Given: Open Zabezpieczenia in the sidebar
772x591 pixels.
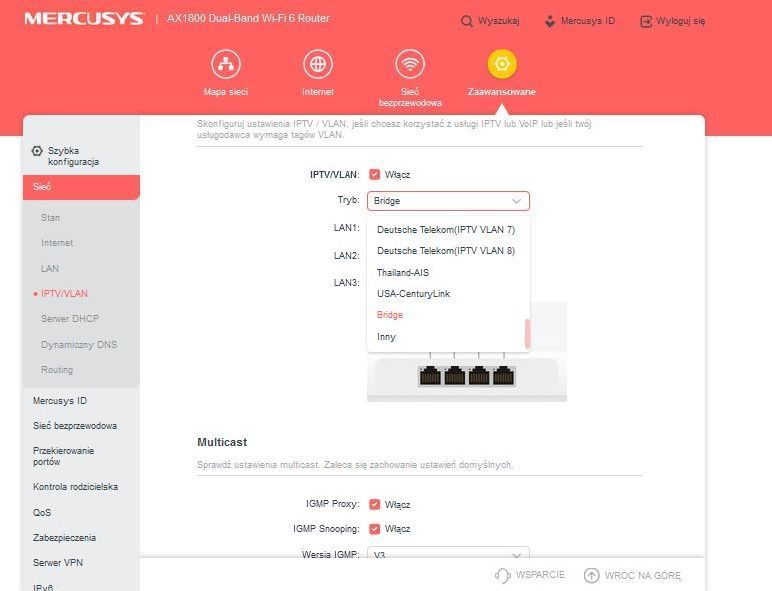Looking at the screenshot, I should 64,537.
